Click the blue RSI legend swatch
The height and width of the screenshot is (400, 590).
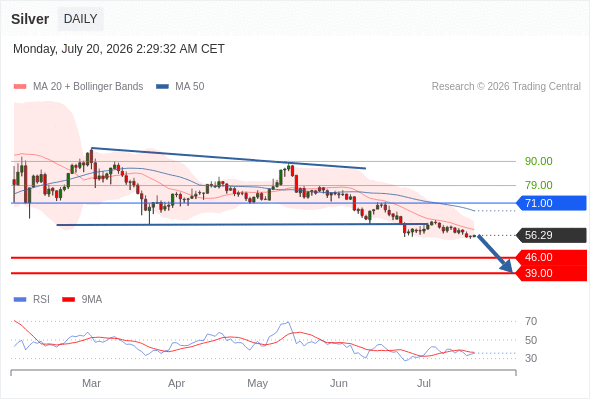tap(20, 300)
